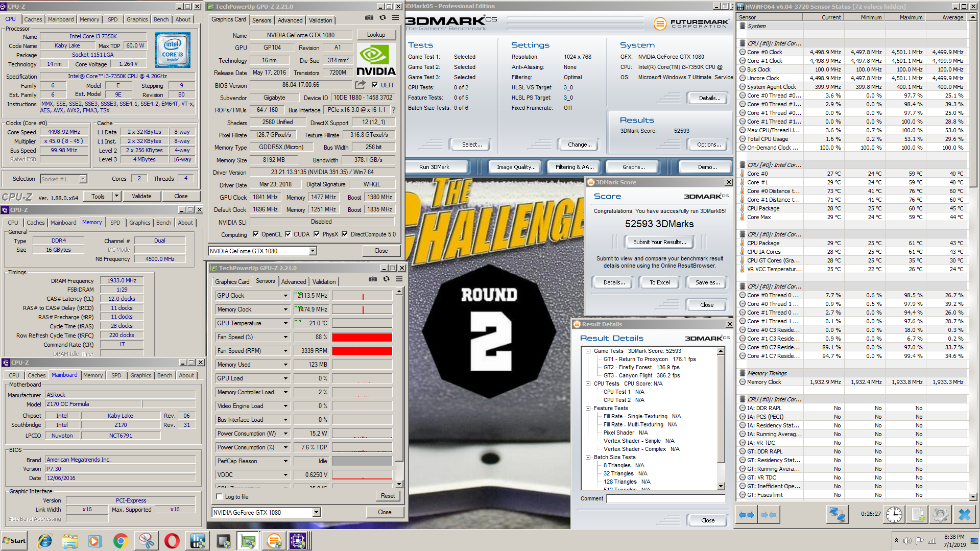Viewport: 980px width, 551px height.
Task: Switch to Graphics tab in CPU-Z Mainboard window
Action: 141,375
